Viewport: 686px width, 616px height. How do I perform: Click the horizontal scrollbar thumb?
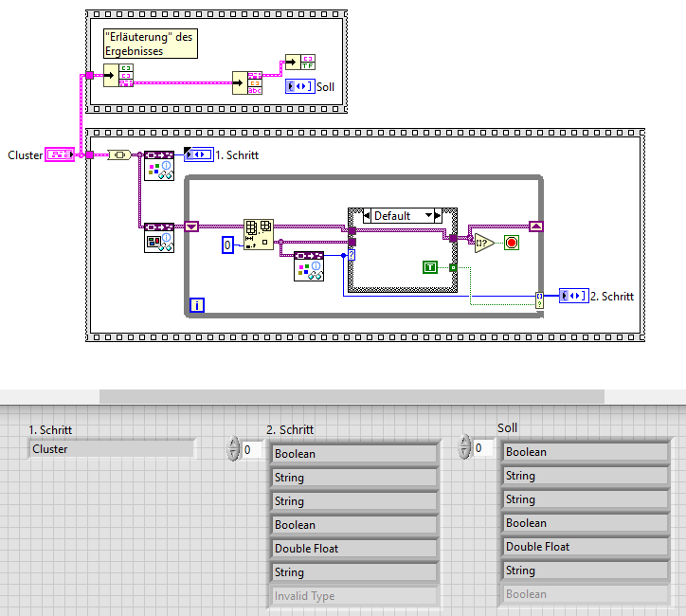pos(352,396)
